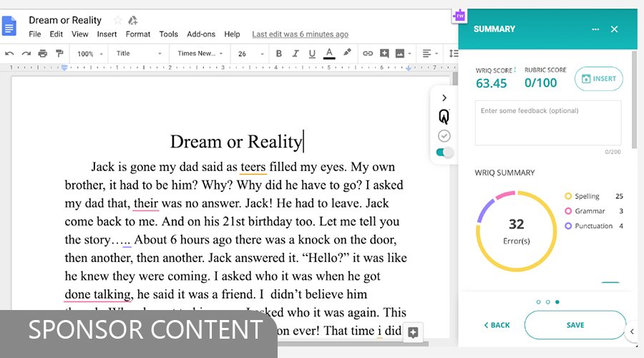Select the third page dot indicator
The image size is (644, 358).
tap(557, 302)
